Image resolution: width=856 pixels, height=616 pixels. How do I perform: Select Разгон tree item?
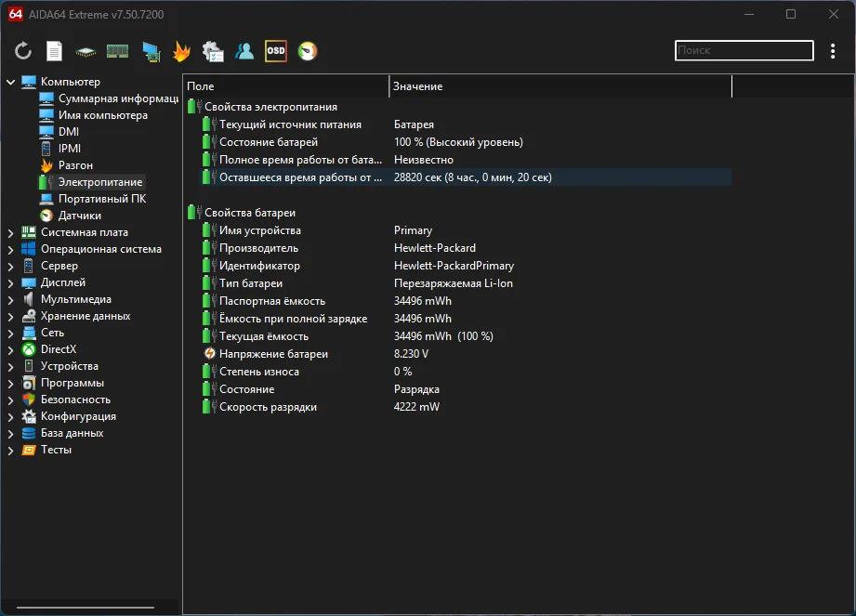75,165
